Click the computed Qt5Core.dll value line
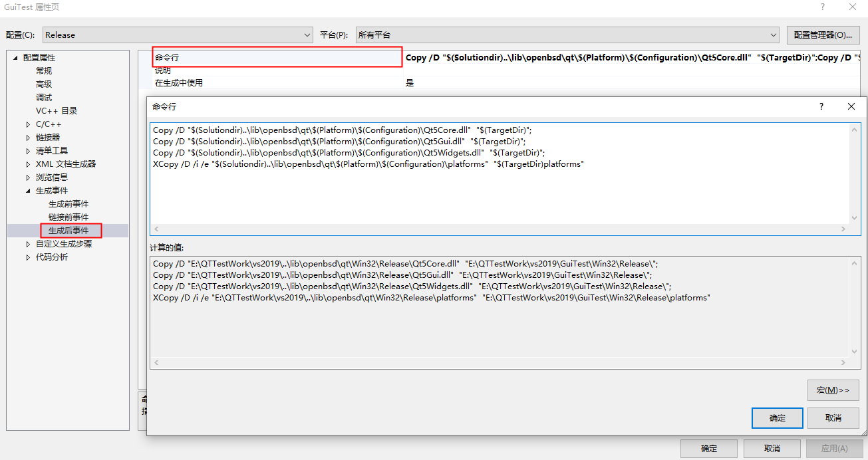Screen dimensions: 868x460 coord(405,264)
